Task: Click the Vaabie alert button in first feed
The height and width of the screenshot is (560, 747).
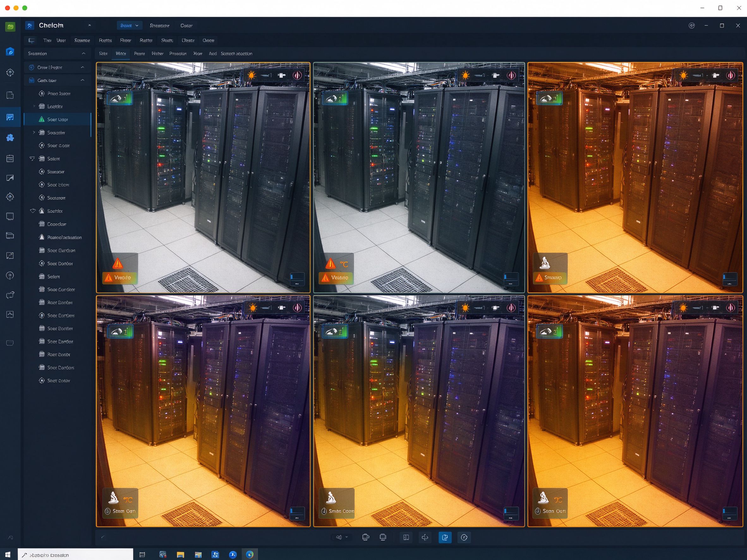Action: [x=120, y=277]
